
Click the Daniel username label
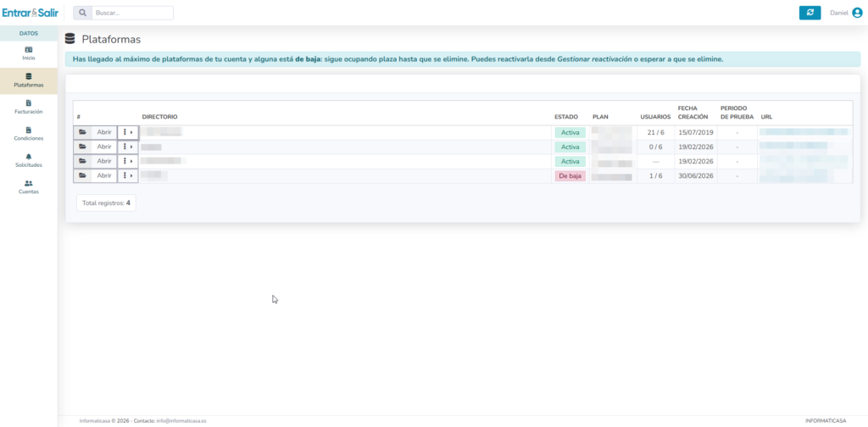tap(838, 13)
